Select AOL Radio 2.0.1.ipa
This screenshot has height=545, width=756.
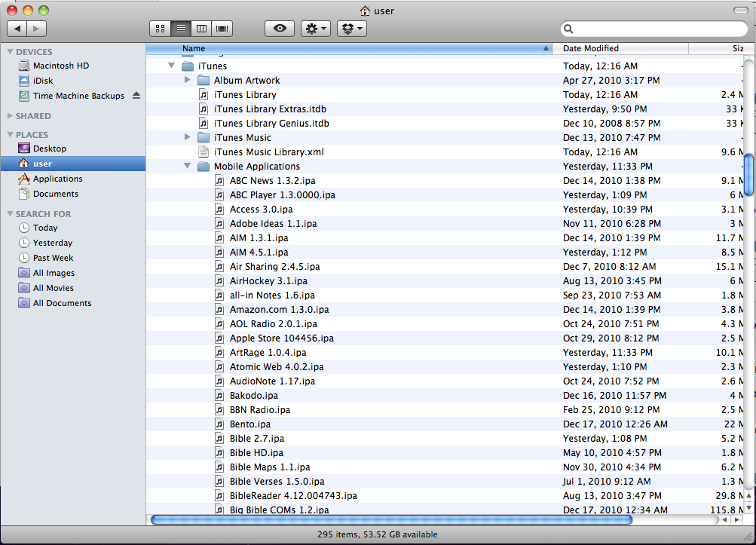point(274,324)
